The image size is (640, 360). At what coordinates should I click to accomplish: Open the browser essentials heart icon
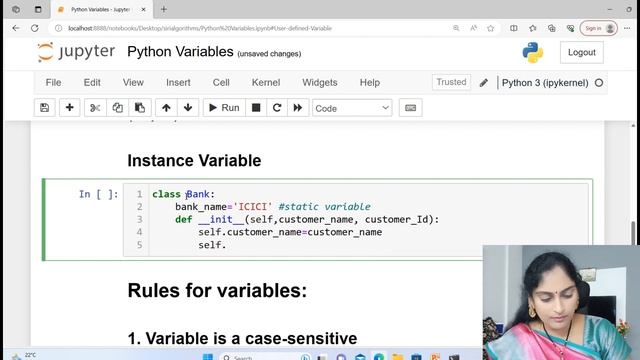(570, 28)
